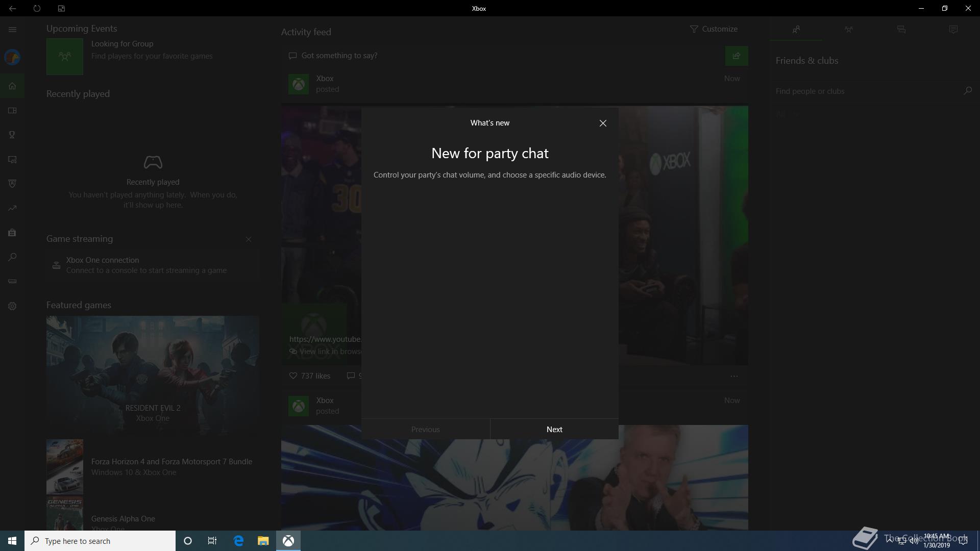Open the profile avatar in sidebar
The width and height of the screenshot is (980, 551).
pos(12,57)
